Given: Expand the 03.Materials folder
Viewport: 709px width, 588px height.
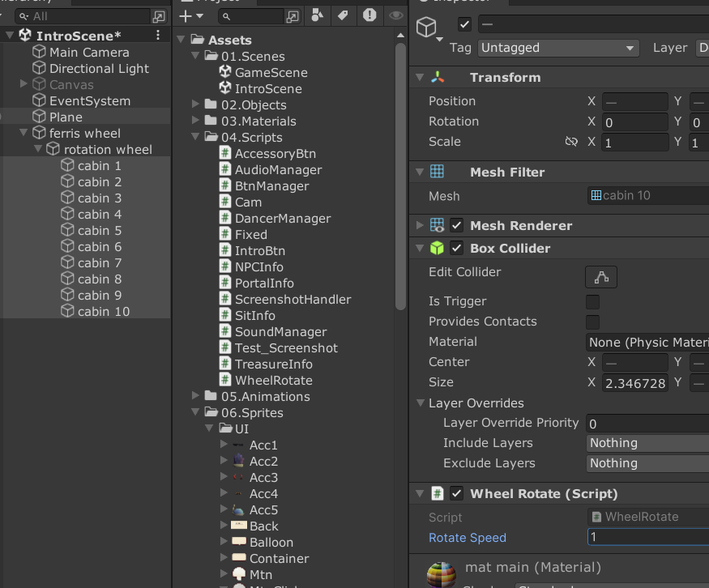Looking at the screenshot, I should point(195,121).
